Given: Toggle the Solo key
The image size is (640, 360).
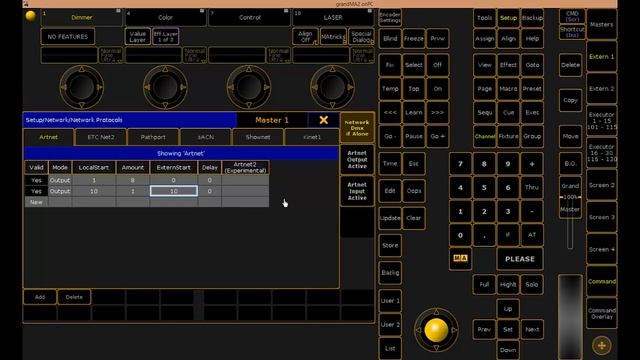Looking at the screenshot, I should (531, 284).
